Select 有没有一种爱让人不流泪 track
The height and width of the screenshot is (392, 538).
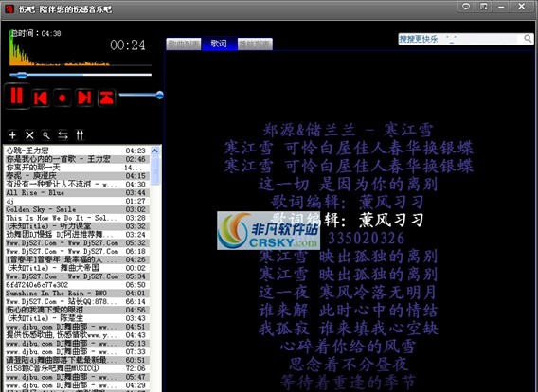click(77, 185)
